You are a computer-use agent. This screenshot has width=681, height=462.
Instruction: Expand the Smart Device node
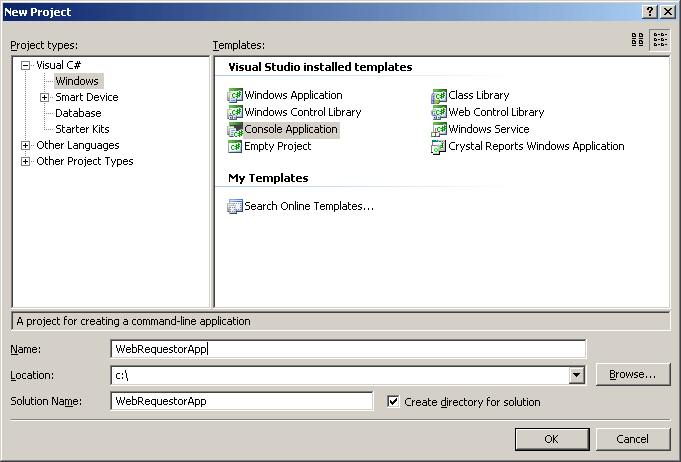click(x=44, y=97)
